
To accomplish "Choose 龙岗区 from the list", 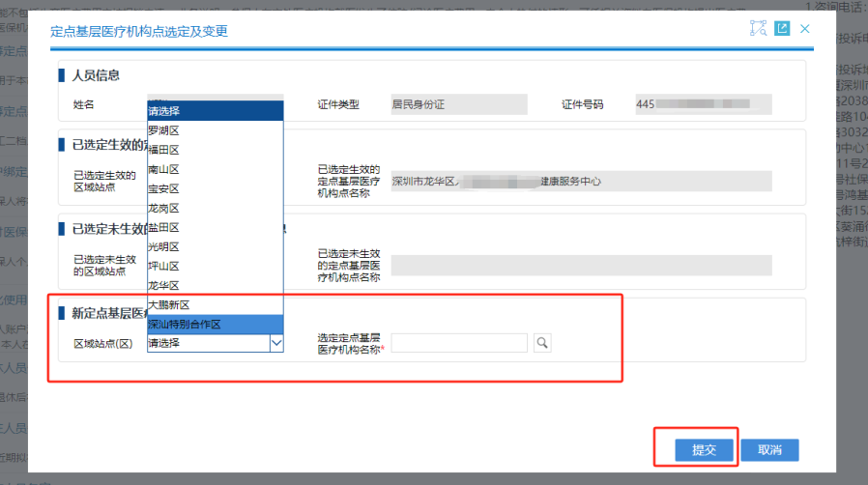I will [x=164, y=208].
